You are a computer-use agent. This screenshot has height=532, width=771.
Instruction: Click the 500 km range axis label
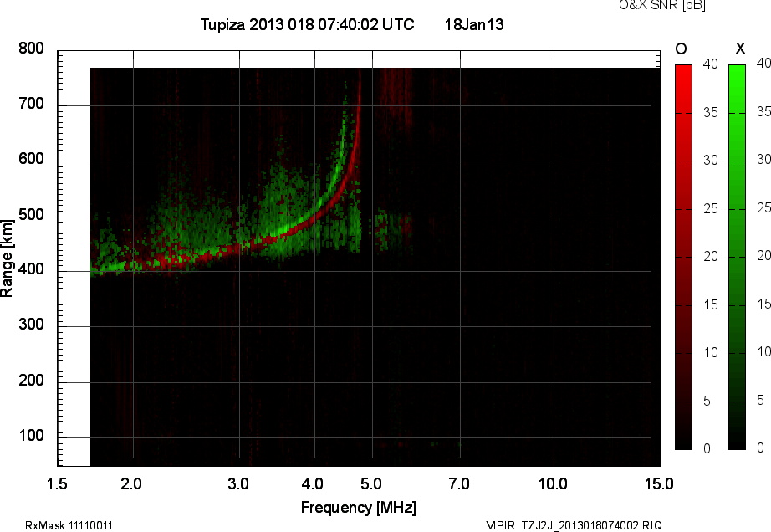(32, 215)
